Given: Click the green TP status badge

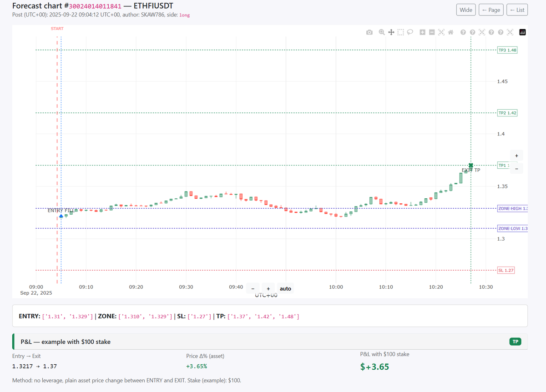Looking at the screenshot, I should [515, 342].
